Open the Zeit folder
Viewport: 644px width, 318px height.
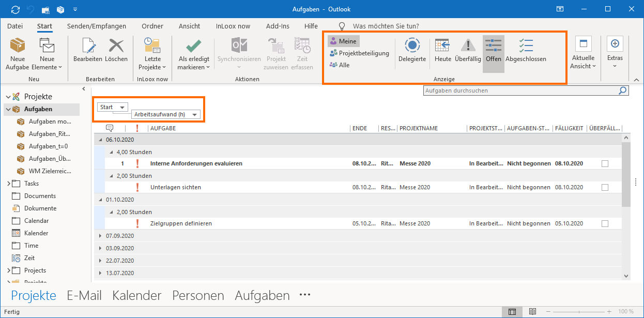[x=29, y=258]
